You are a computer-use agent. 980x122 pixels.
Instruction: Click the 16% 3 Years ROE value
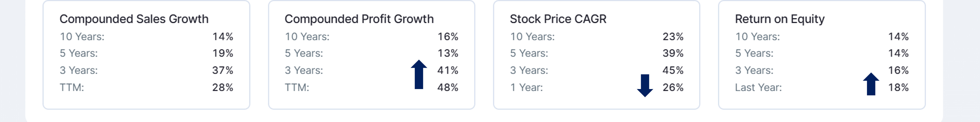click(x=898, y=70)
